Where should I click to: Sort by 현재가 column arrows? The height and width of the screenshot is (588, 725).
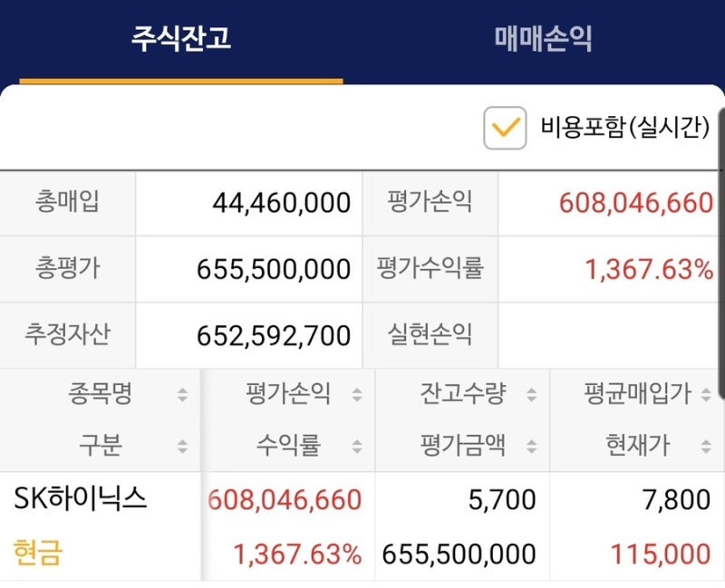pyautogui.click(x=706, y=446)
